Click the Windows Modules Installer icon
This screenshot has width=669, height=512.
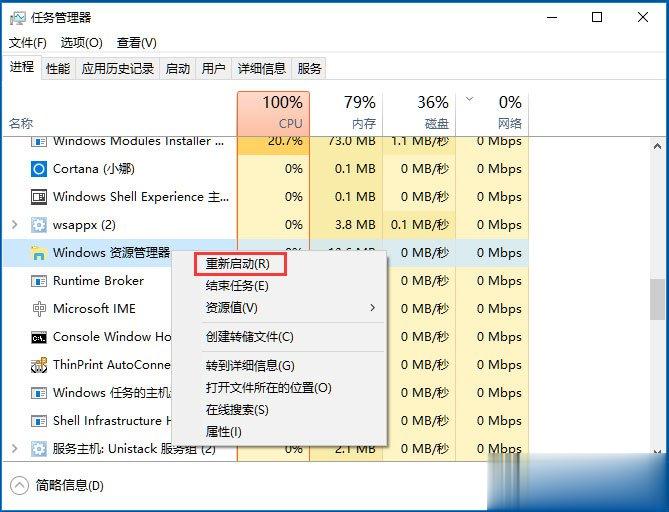click(39, 142)
